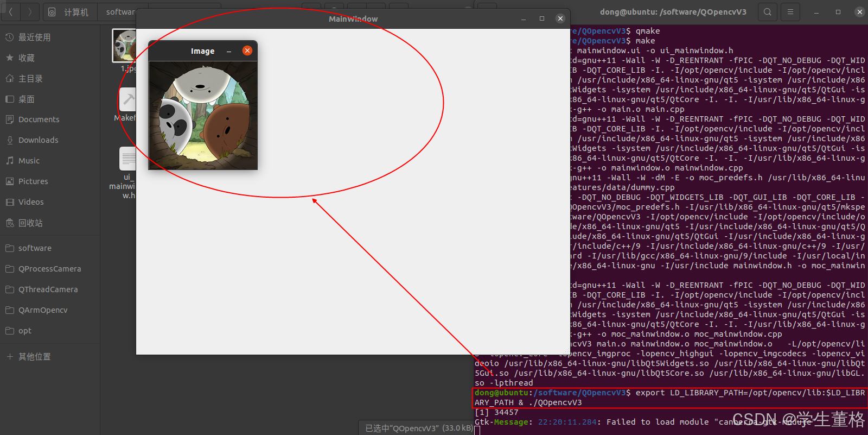Click the status text 已选中"QOpencvV3"
The height and width of the screenshot is (435, 868).
coord(419,428)
